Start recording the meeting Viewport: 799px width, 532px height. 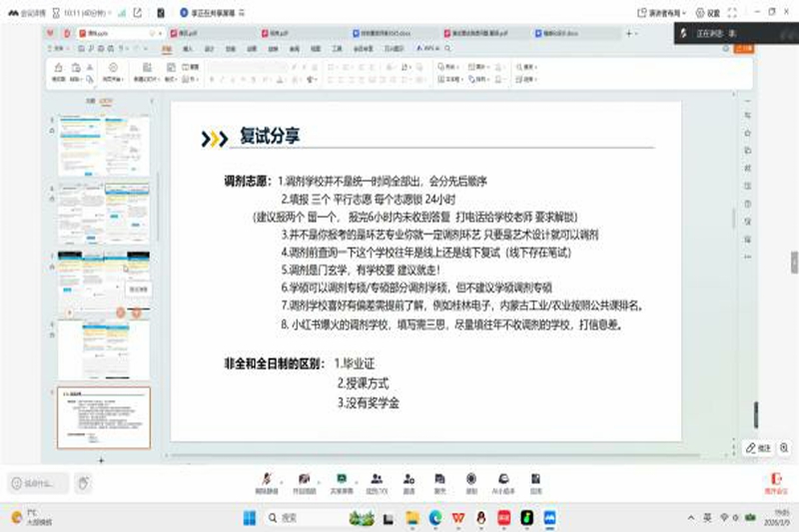pos(471,480)
